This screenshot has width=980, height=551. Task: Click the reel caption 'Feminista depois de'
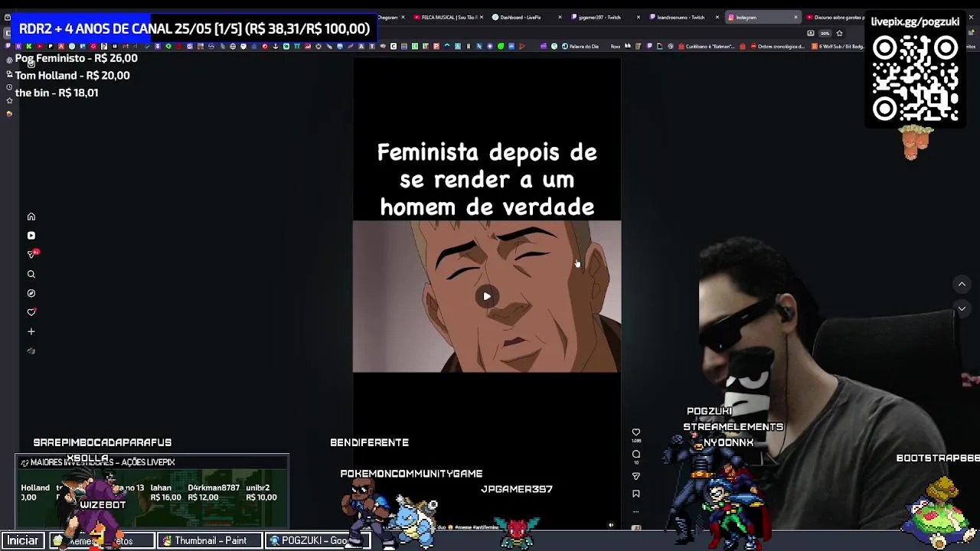(487, 152)
